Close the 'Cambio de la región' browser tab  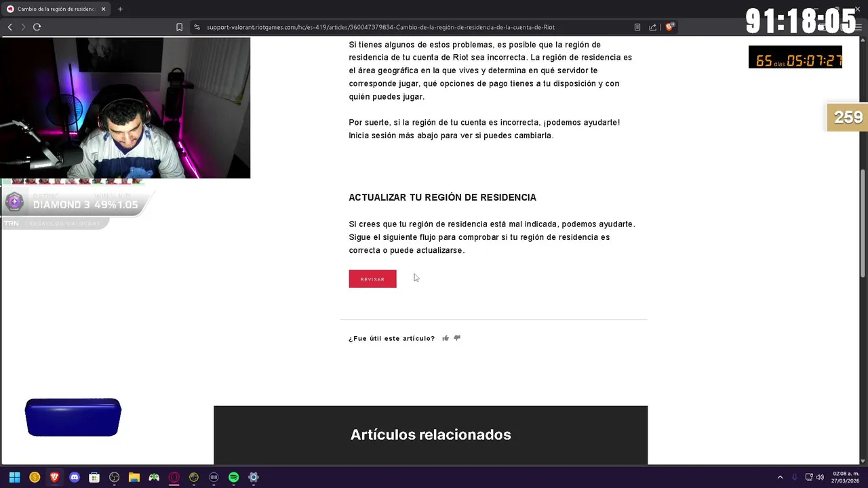point(104,9)
